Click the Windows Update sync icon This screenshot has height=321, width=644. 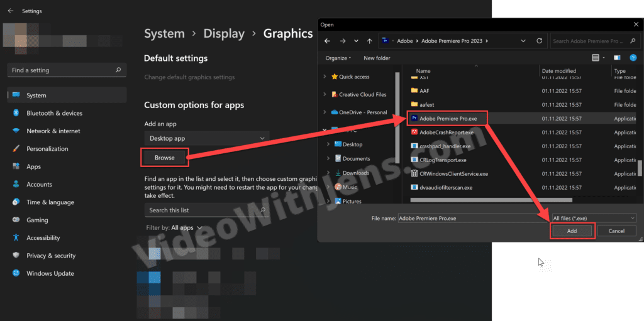pos(16,273)
